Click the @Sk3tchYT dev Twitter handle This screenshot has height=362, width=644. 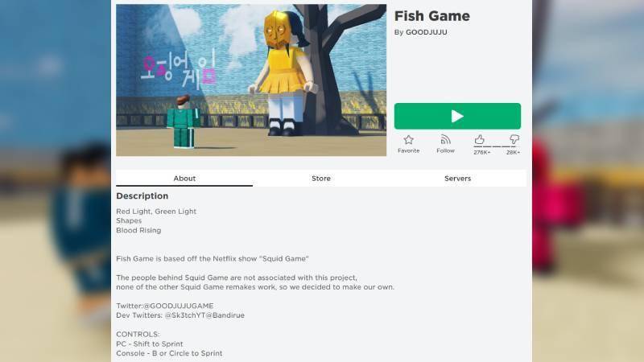click(x=185, y=315)
